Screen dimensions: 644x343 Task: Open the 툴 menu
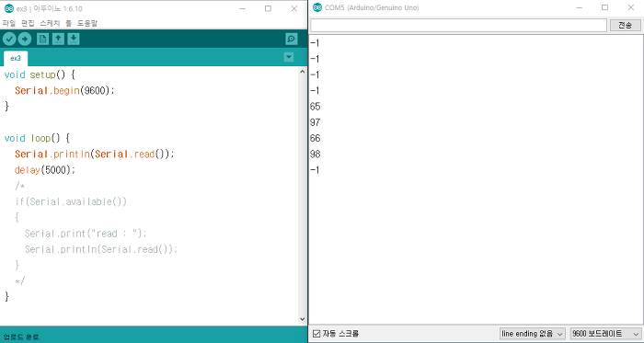point(69,23)
